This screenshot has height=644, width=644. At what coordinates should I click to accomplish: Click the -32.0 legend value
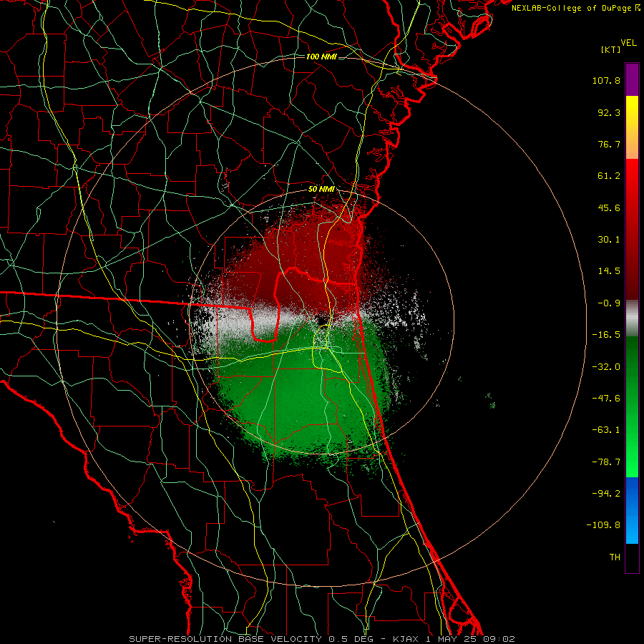(x=606, y=367)
